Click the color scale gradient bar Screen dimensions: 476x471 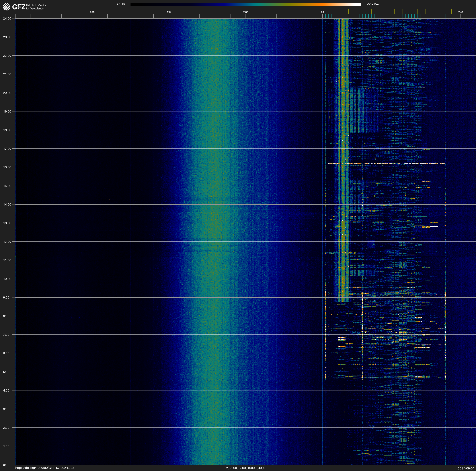[x=245, y=4]
